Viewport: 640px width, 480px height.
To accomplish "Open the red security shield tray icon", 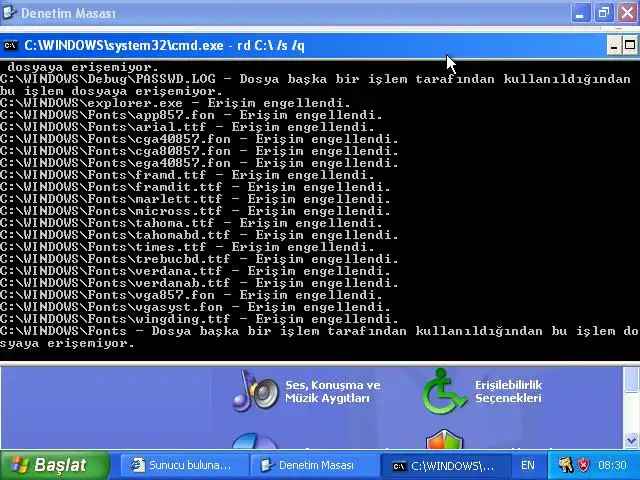I will [x=584, y=465].
